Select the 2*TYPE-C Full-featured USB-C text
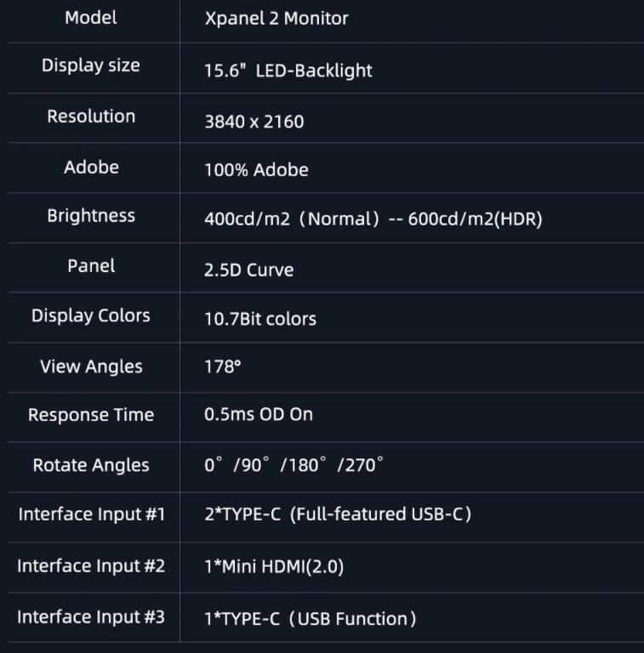Screen dimensions: 644x653 pyautogui.click(x=338, y=514)
